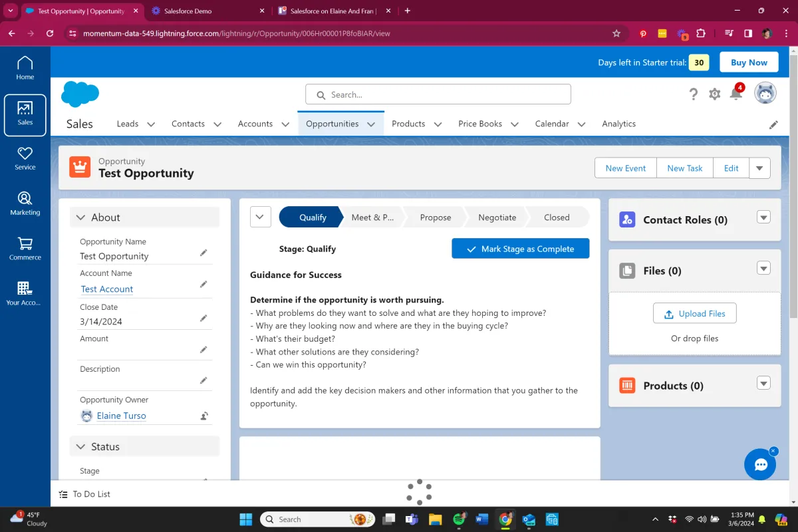798x532 pixels.
Task: Select the Propose stage in path
Action: [x=436, y=217]
